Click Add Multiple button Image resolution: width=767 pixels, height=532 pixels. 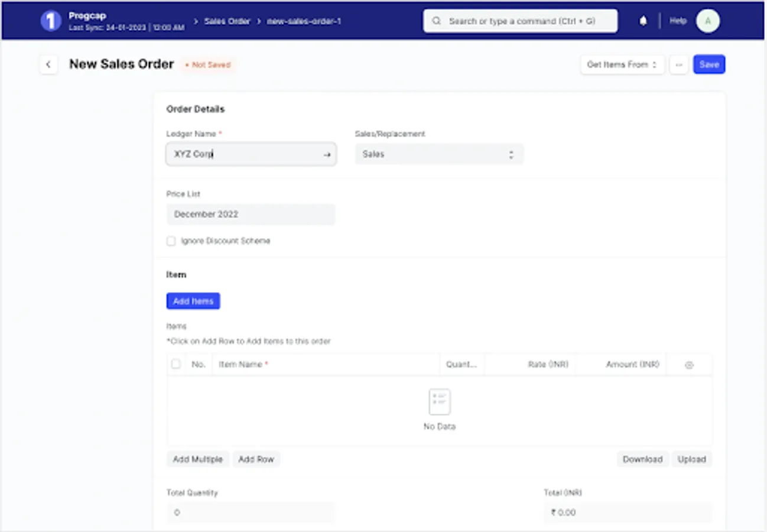click(198, 459)
